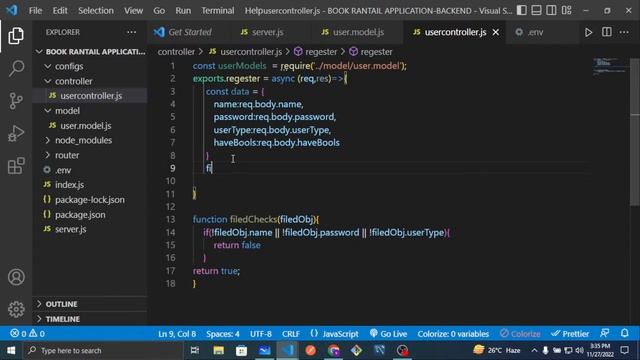This screenshot has width=640, height=360.
Task: Toggle bottom panel layout icon
Action: coord(536,10)
